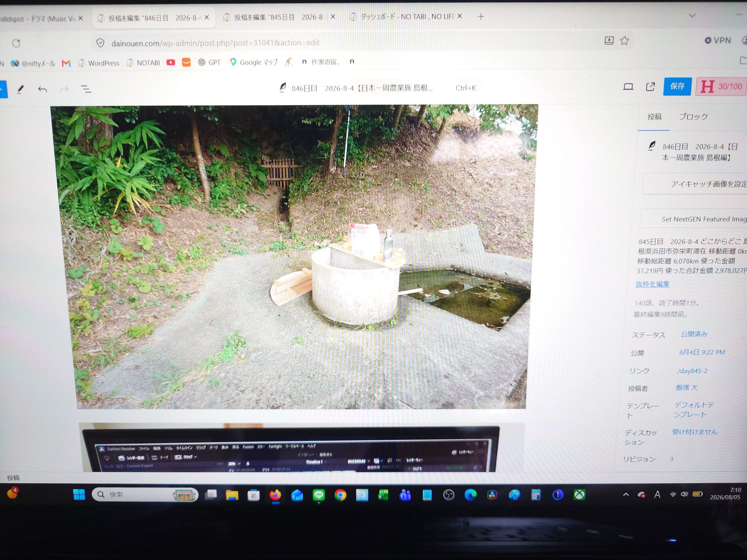Screen dimensions: 747x560
Task: Open the Xbox app from the taskbar
Action: pos(579,495)
